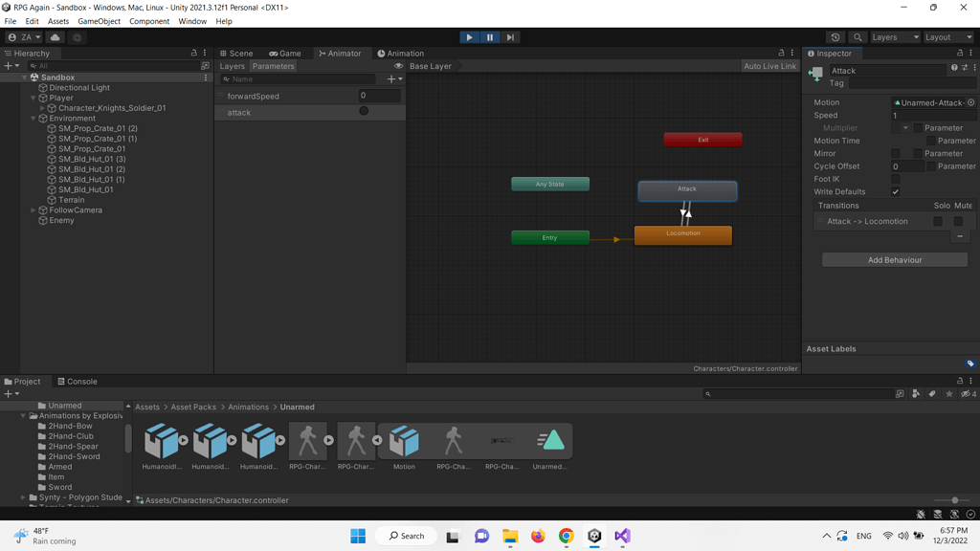
Task: Click the undo history icon in the toolbar
Action: click(835, 36)
